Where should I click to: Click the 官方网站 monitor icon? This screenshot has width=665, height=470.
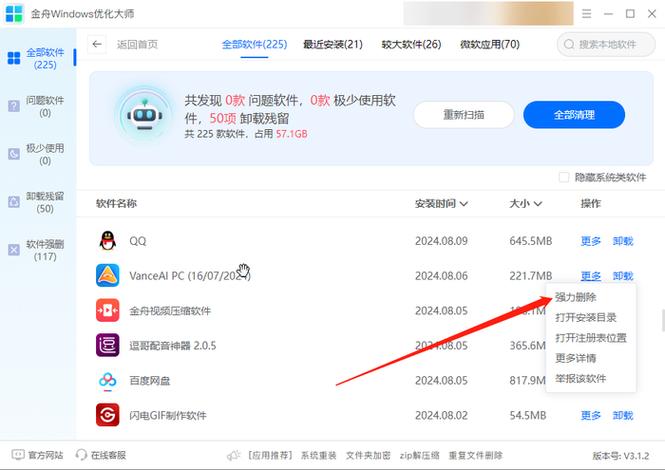18,455
